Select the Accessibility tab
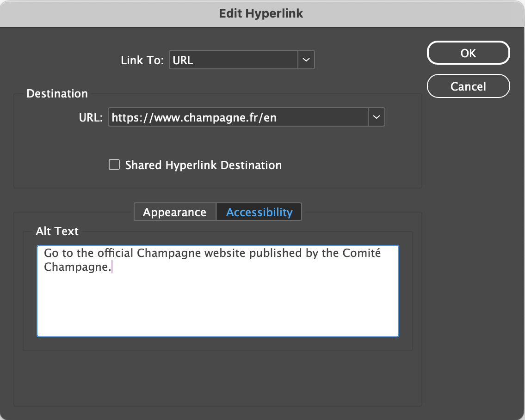This screenshot has width=525, height=420. coord(259,212)
